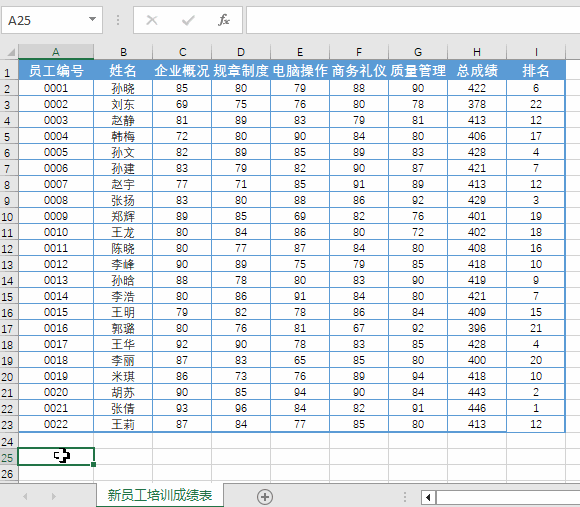Select the 新员工培训成绩表 sheet tab
The width and height of the screenshot is (580, 507).
(160, 495)
